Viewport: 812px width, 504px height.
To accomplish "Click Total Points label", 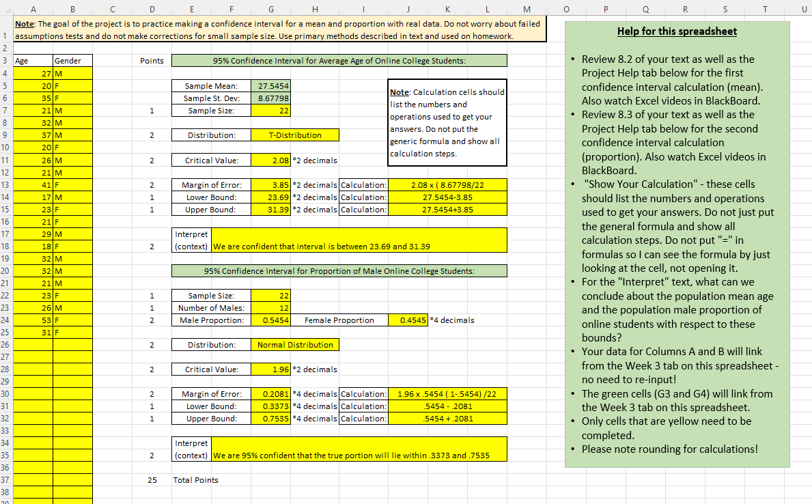I will click(196, 480).
